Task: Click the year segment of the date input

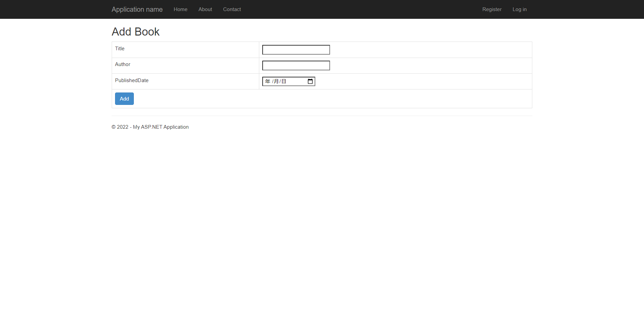Action: click(x=267, y=81)
